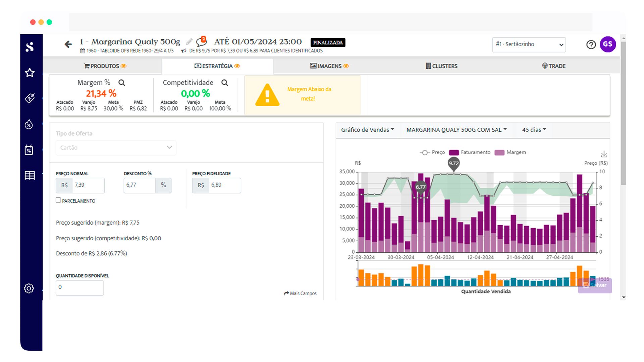Expand the Margarina Qualy 500g com sal dropdown
This screenshot has height=362, width=644.
click(457, 130)
